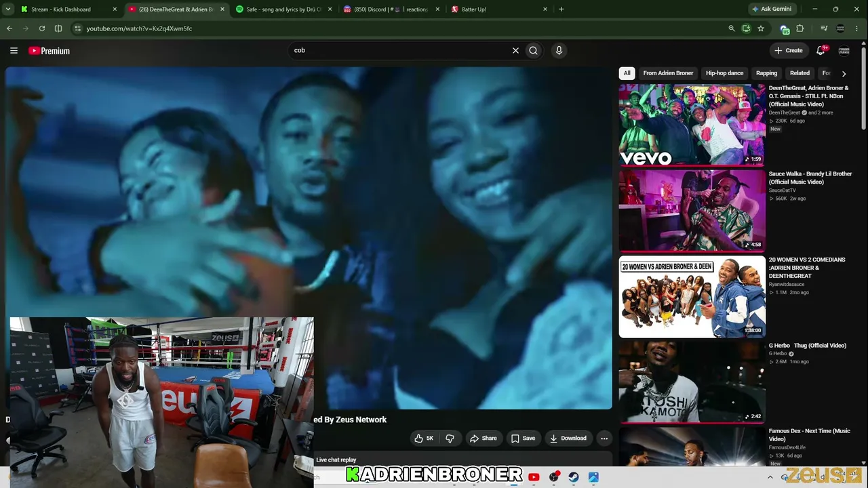
Task: Open the Chrome profile avatar
Action: pos(841,28)
